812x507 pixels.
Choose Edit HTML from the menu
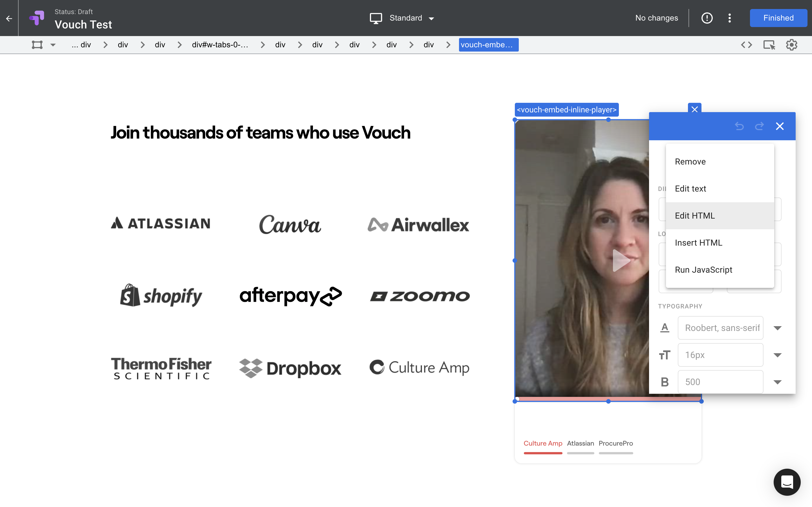tap(694, 215)
